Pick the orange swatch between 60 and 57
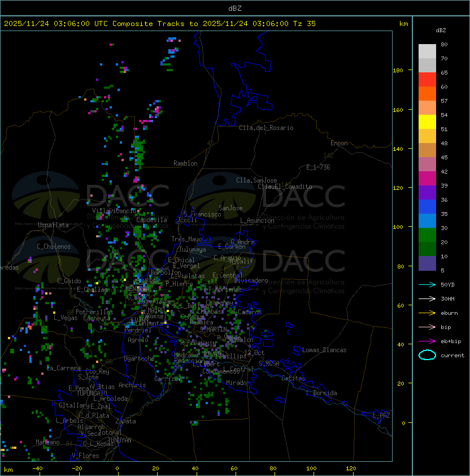 427,94
